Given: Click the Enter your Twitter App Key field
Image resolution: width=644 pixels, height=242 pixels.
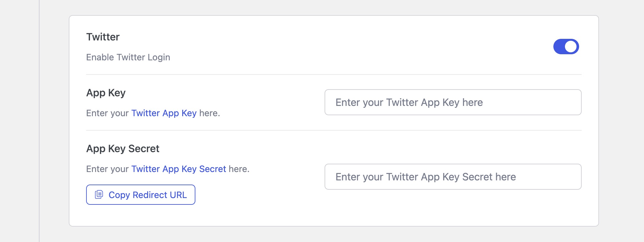Looking at the screenshot, I should click(x=453, y=102).
